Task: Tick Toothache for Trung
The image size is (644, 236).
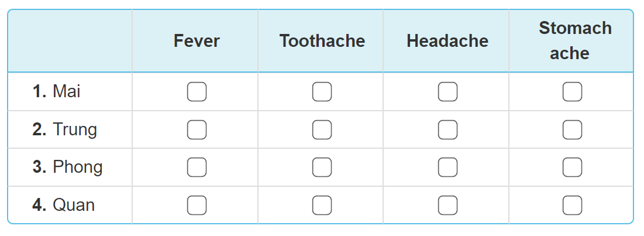Action: click(x=322, y=130)
